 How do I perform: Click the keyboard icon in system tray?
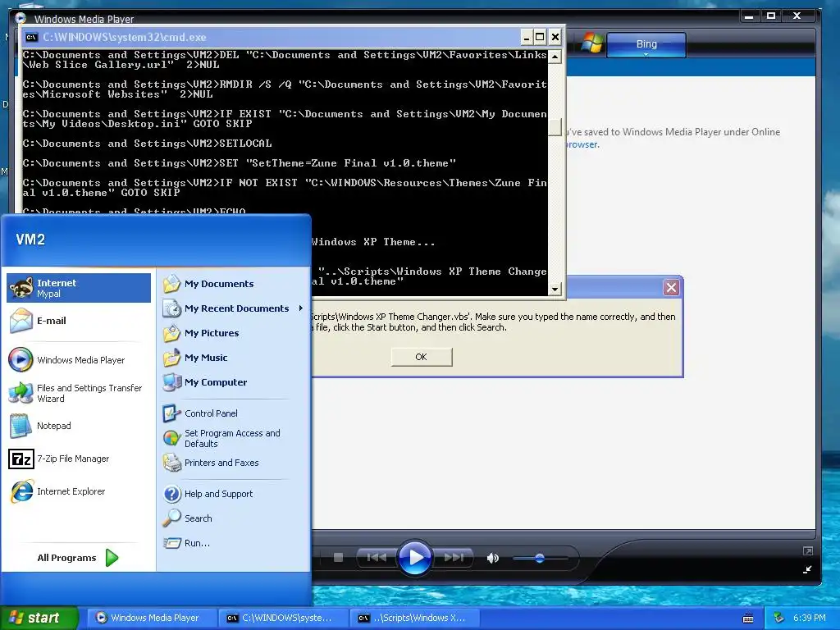(748, 619)
